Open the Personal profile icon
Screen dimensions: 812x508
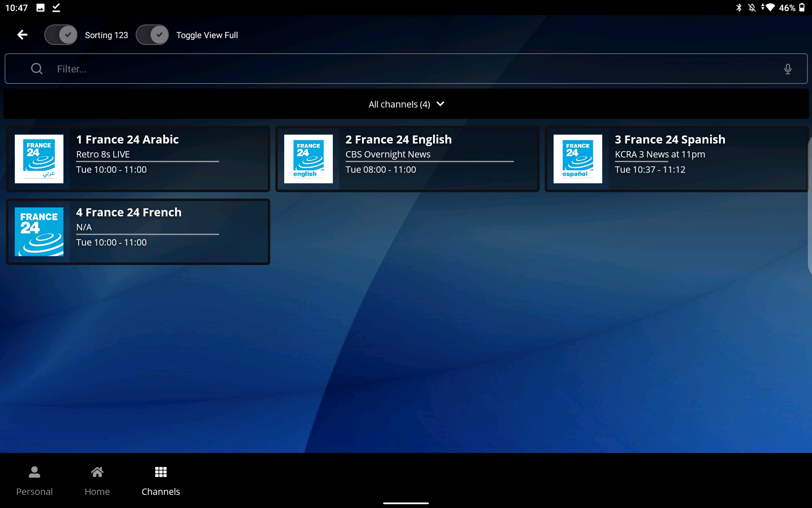click(33, 472)
